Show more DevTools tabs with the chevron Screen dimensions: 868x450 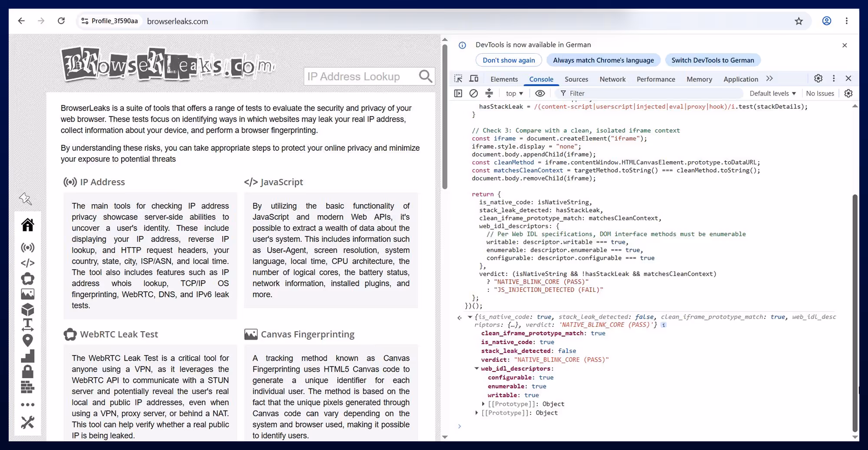[769, 78]
